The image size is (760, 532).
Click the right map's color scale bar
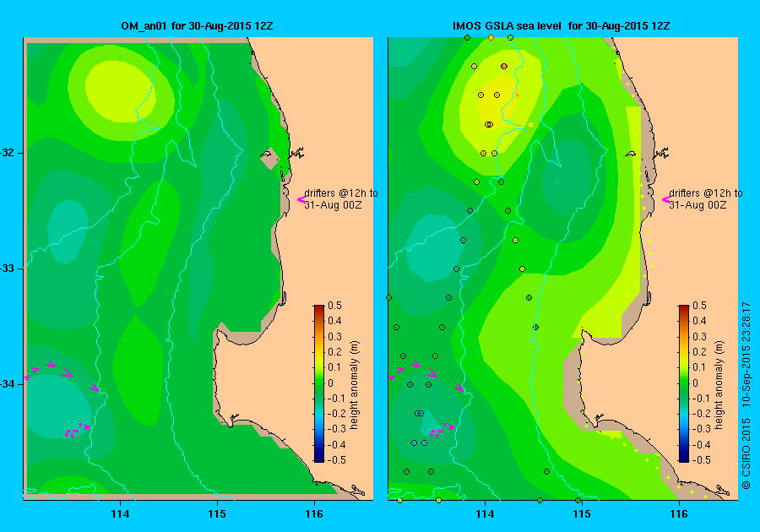(x=684, y=383)
